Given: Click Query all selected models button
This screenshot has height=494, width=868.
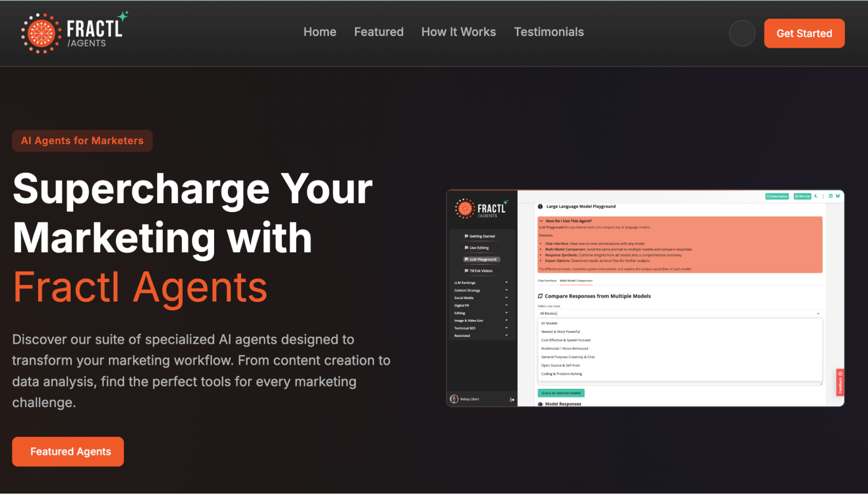Looking at the screenshot, I should click(561, 393).
